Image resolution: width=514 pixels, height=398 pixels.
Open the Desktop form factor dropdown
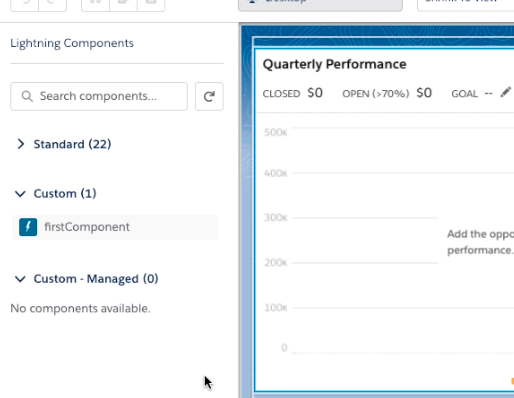320,4
